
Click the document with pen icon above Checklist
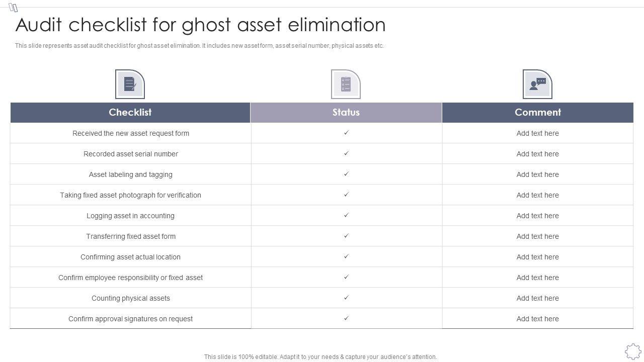tap(130, 84)
